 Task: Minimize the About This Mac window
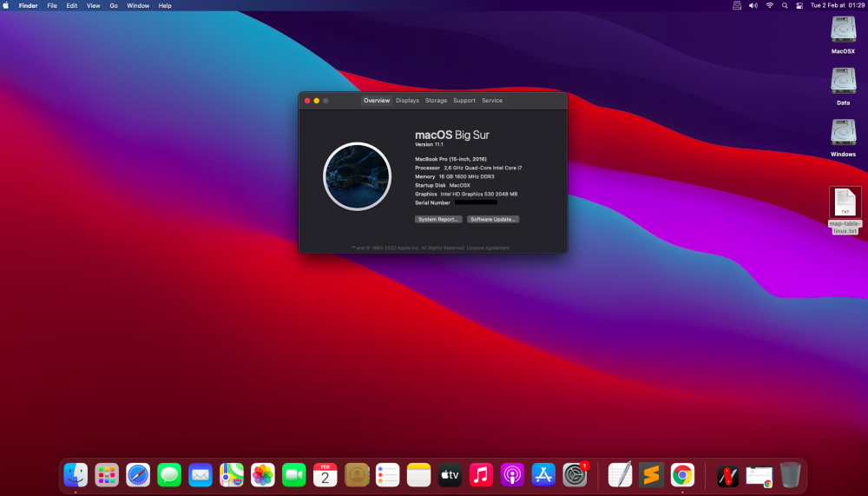[x=317, y=100]
